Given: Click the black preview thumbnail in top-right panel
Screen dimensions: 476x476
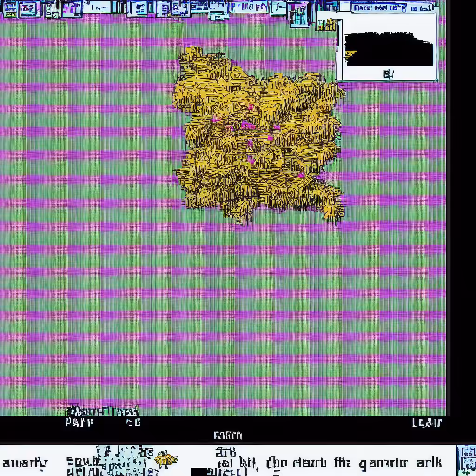Looking at the screenshot, I should 389,49.
